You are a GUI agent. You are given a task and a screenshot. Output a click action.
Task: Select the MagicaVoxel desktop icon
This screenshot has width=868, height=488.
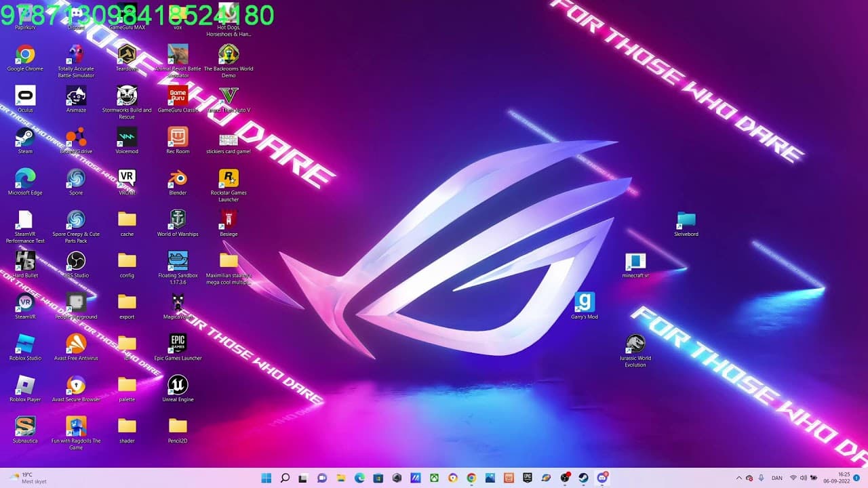pos(178,306)
